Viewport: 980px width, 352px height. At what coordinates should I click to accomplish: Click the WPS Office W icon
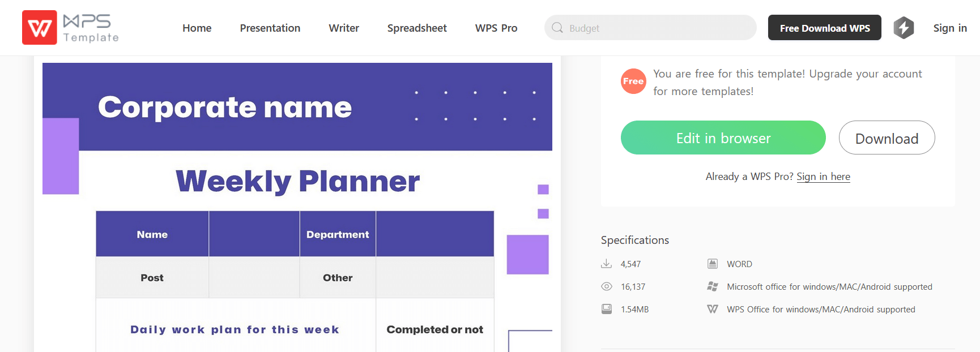[713, 309]
